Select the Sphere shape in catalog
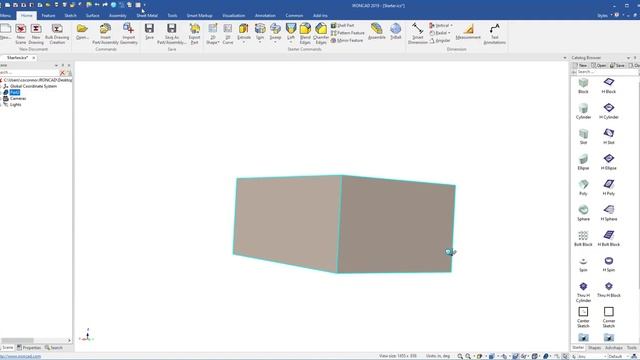 tap(583, 213)
